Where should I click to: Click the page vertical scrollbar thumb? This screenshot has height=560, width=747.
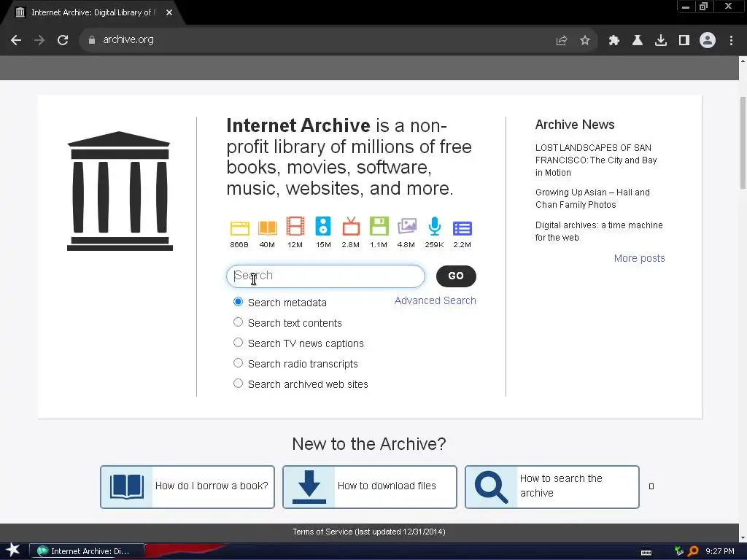(x=743, y=143)
